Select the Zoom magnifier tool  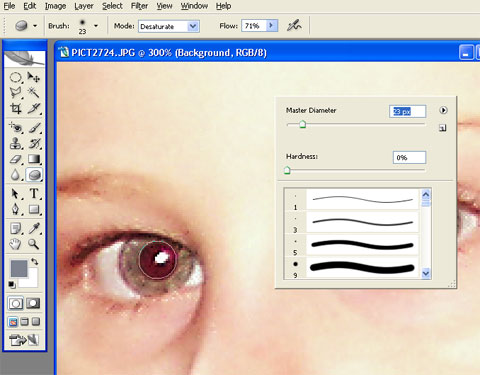click(34, 244)
